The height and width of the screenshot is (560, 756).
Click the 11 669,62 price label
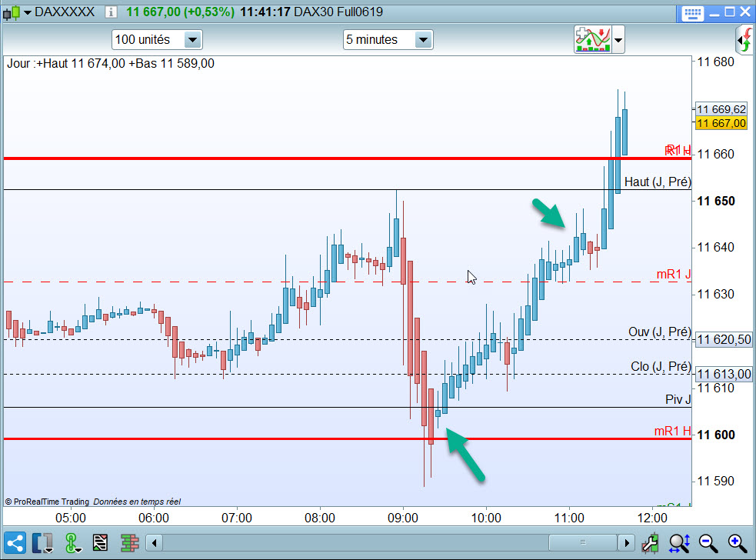coord(721,109)
